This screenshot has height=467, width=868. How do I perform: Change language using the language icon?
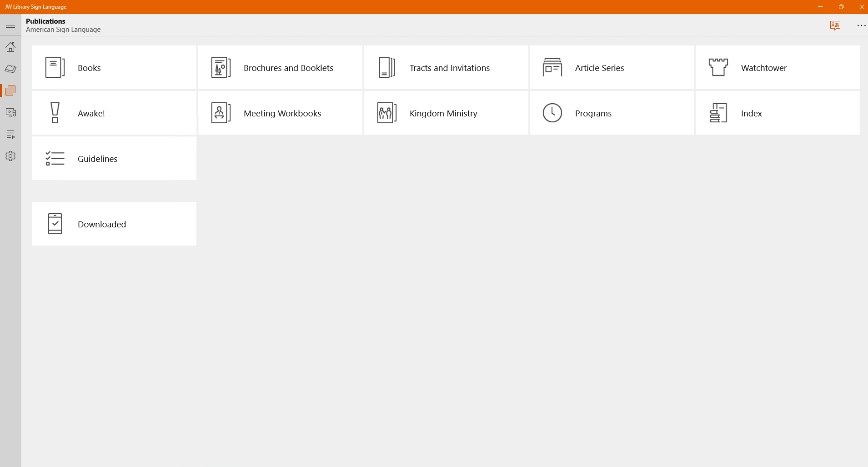pos(835,25)
